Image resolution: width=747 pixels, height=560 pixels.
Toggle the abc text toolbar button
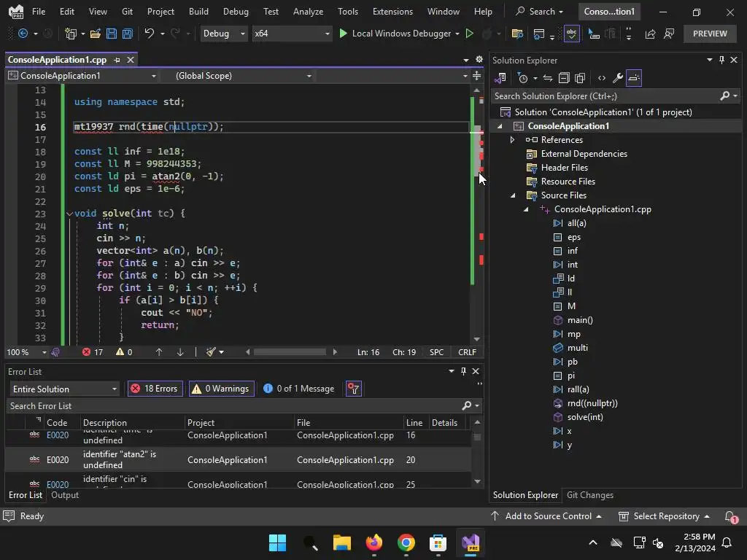click(571, 34)
